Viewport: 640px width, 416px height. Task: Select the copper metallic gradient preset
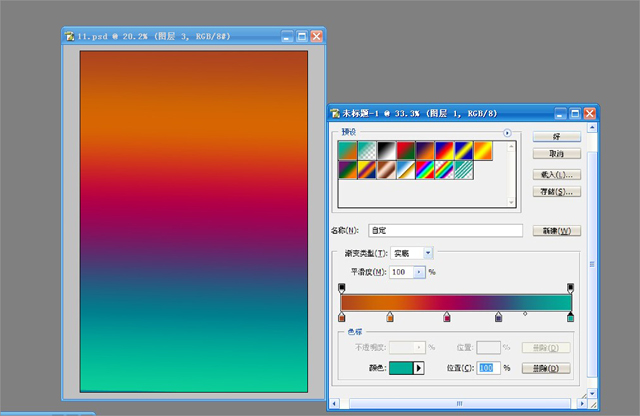tap(386, 170)
